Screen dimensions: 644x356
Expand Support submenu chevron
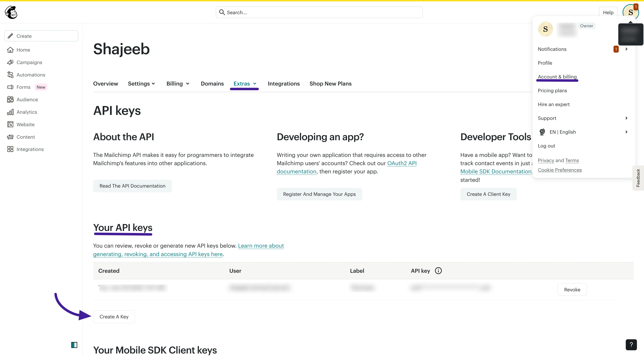(626, 118)
